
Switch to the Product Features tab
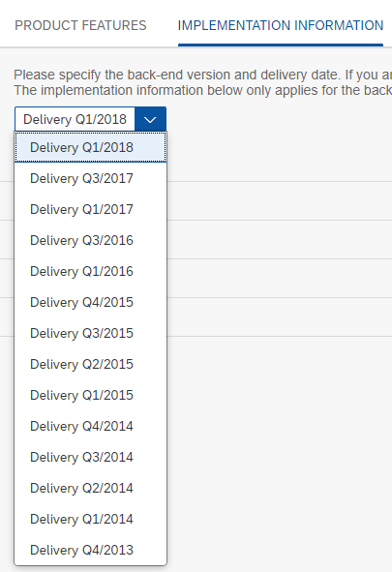[x=80, y=25]
